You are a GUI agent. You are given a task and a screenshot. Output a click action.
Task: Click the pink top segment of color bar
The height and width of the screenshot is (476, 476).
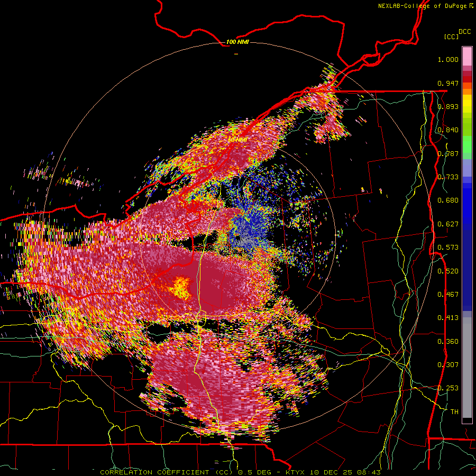click(467, 56)
